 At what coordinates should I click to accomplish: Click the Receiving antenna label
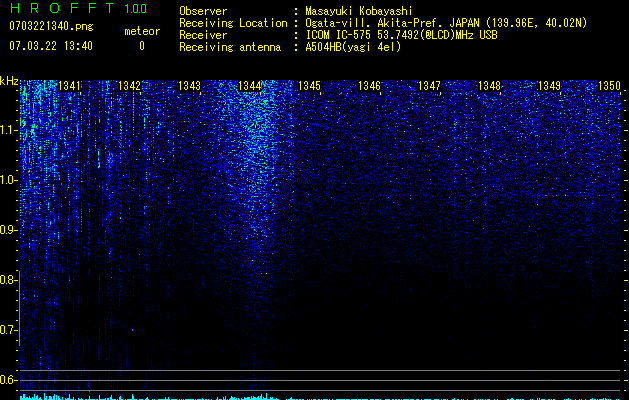click(x=230, y=47)
